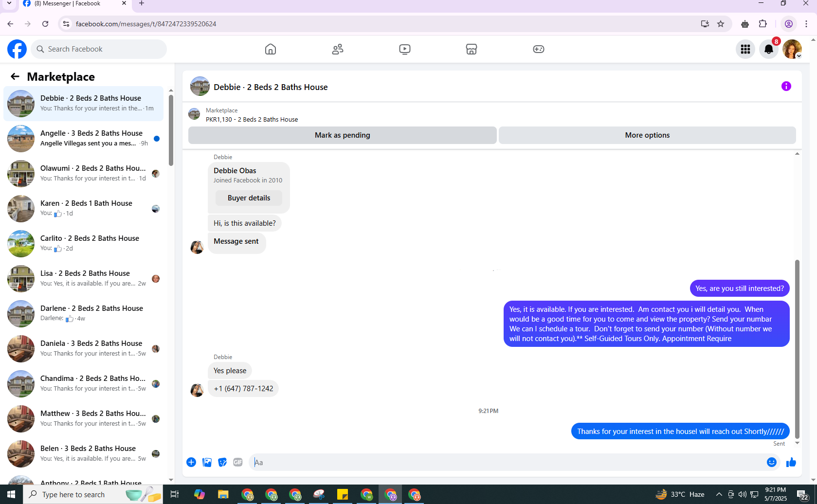Select the Debbie 2 Beds 2 Baths conversation
The image size is (817, 504).
83,103
